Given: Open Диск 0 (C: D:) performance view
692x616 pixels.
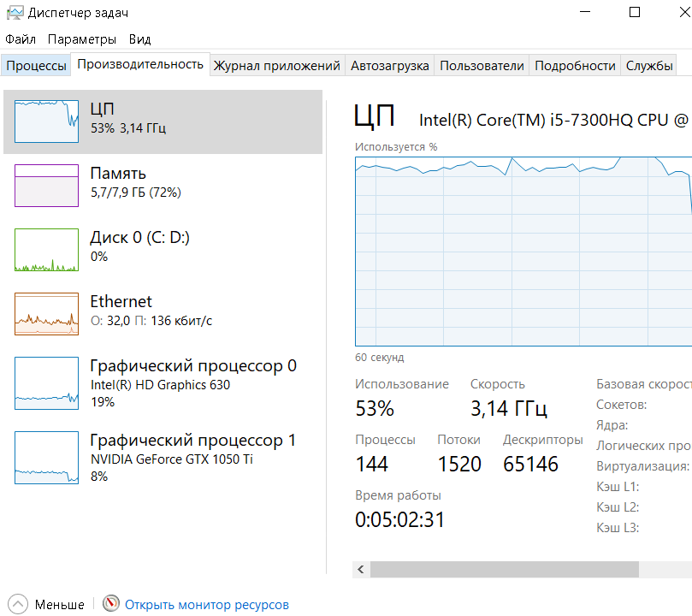Looking at the screenshot, I should click(x=139, y=246).
